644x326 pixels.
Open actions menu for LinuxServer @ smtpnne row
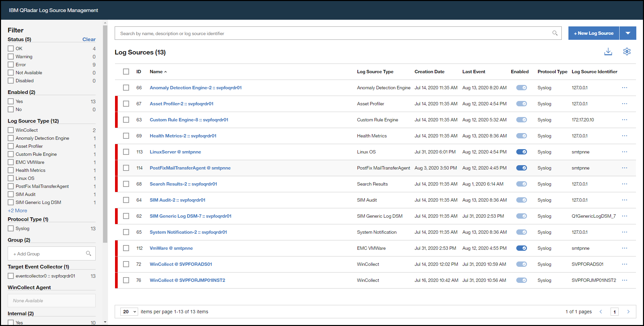[x=625, y=152]
